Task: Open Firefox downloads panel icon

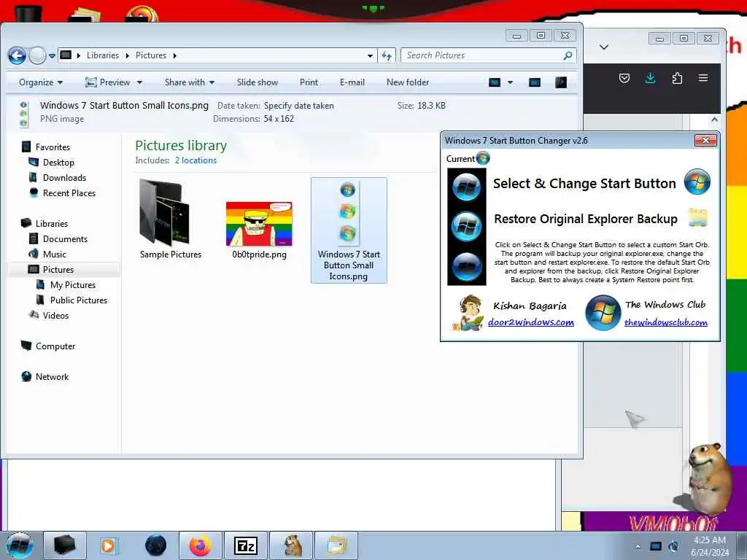Action: pos(650,78)
